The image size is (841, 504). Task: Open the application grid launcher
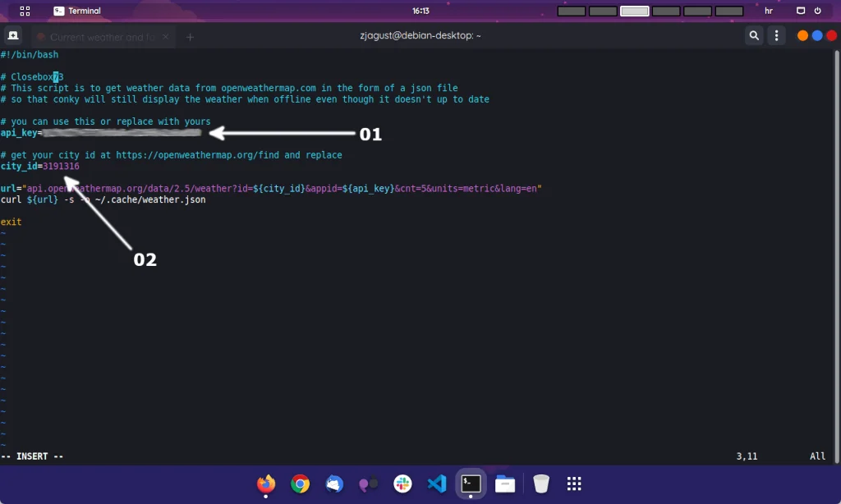[573, 483]
